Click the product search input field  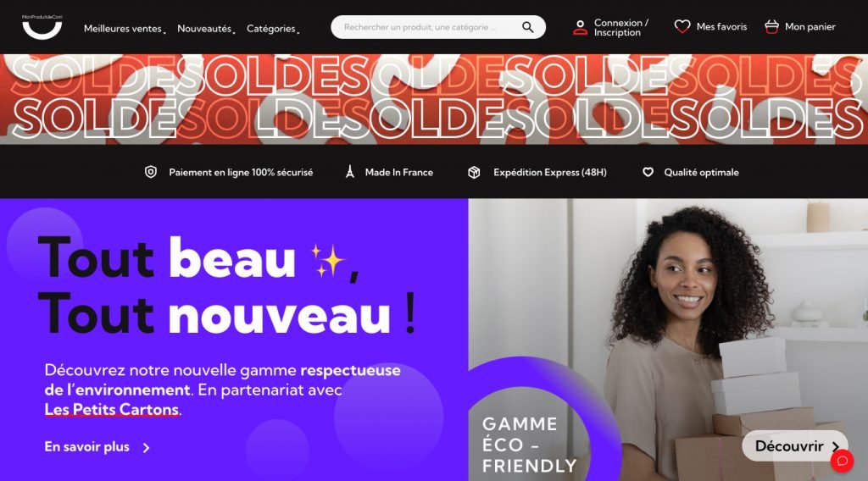point(426,27)
